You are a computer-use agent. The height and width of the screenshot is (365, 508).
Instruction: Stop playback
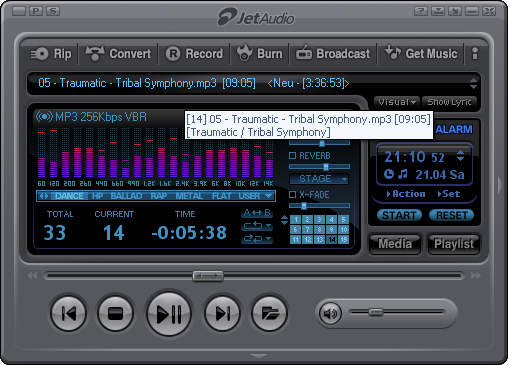116,313
